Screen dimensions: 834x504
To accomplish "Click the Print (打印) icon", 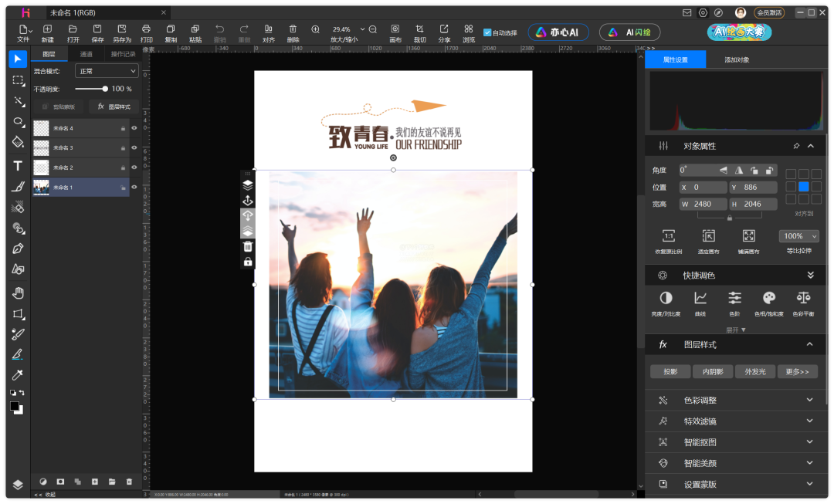I will (146, 32).
